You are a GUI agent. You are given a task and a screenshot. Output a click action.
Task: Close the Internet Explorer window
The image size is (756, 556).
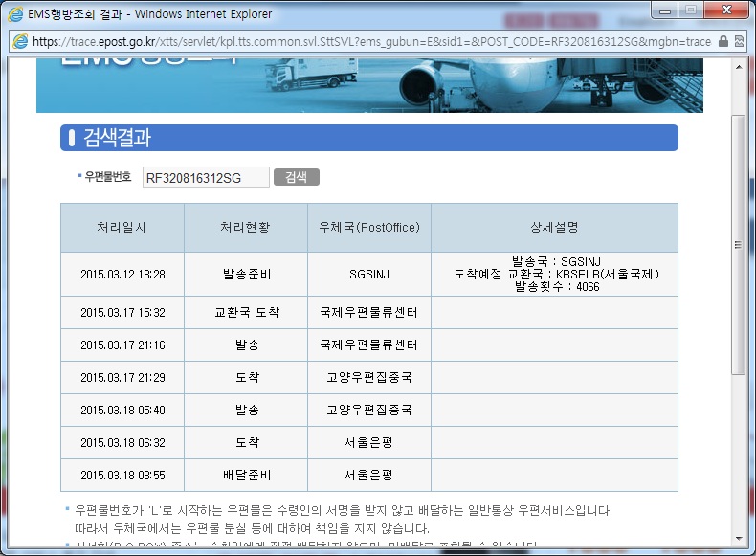(x=726, y=11)
